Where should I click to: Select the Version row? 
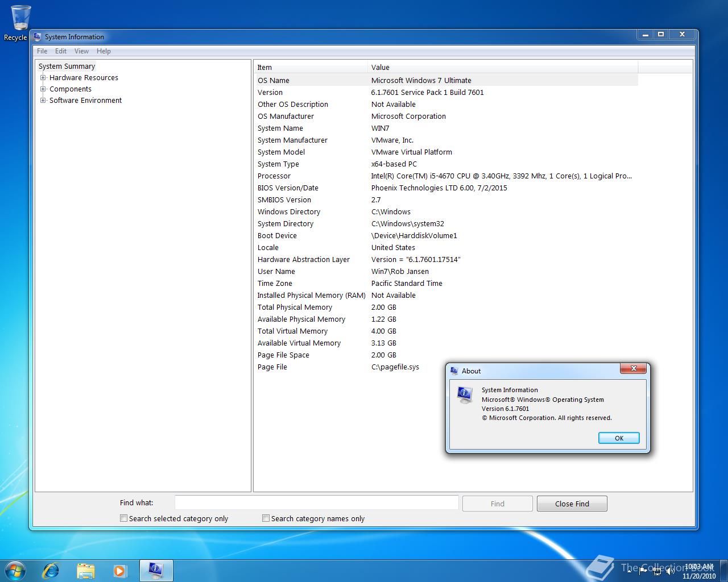coord(446,92)
